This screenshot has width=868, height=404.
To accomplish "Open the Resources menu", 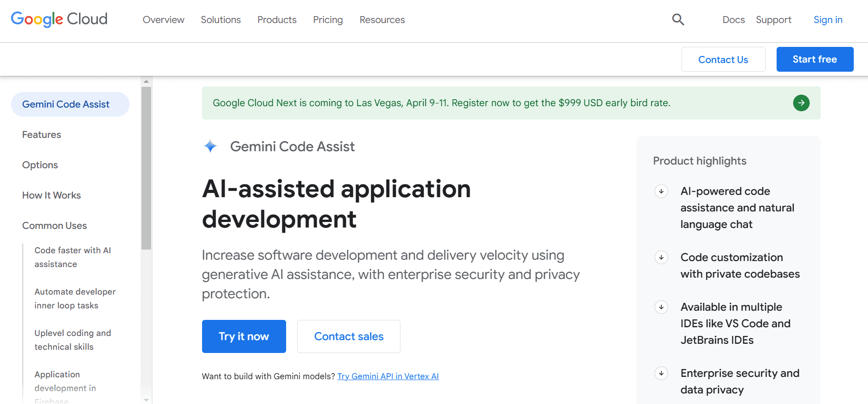I will click(382, 20).
